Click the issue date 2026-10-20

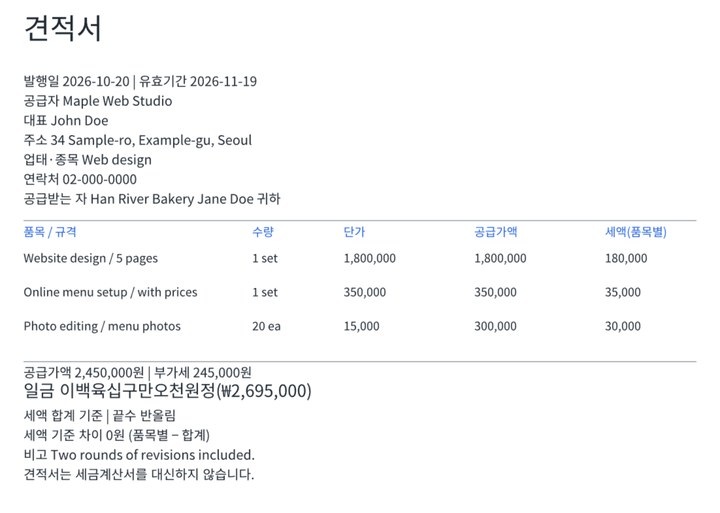[96, 81]
